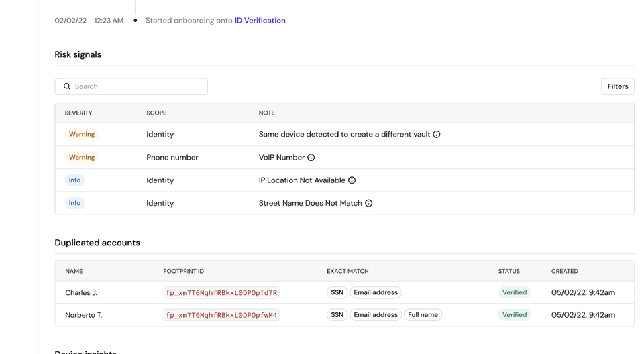
Task: Click the VoIP Number note text
Action: (281, 158)
